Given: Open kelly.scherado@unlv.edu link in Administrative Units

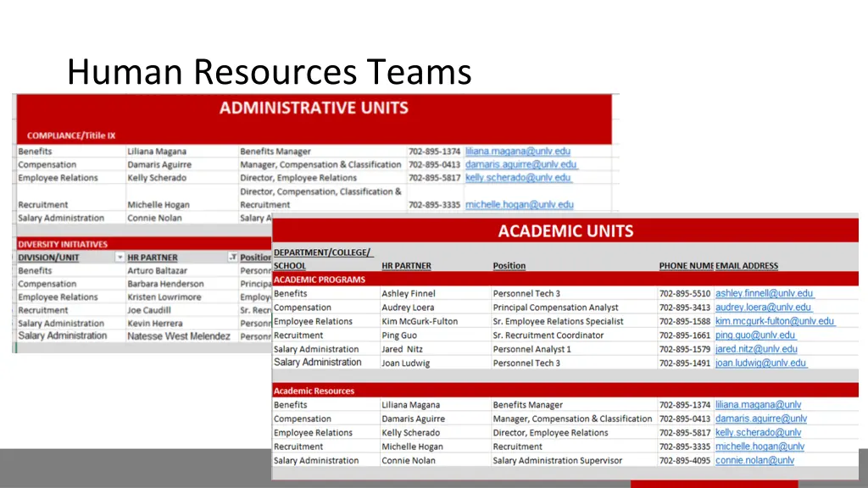Looking at the screenshot, I should 518,178.
